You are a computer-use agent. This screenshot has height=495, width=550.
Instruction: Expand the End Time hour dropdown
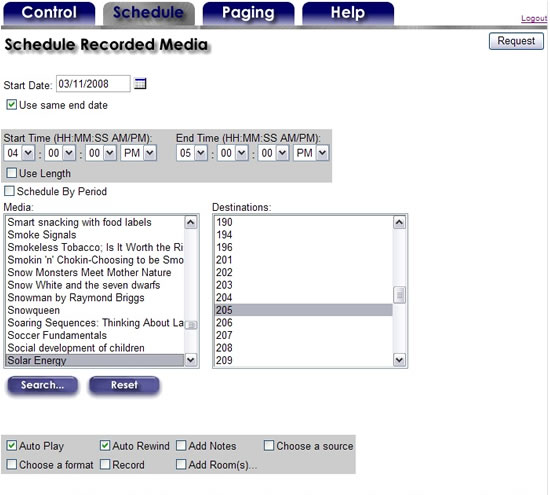pos(192,153)
